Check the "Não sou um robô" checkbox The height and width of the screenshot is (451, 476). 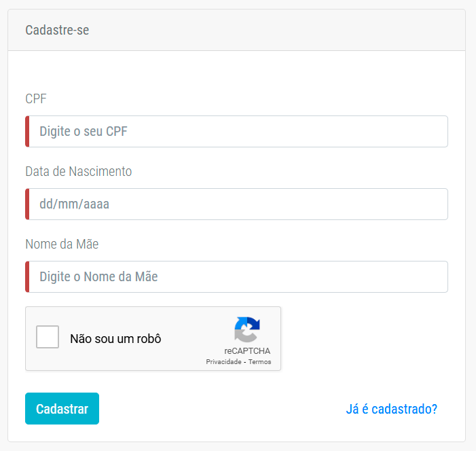click(48, 337)
